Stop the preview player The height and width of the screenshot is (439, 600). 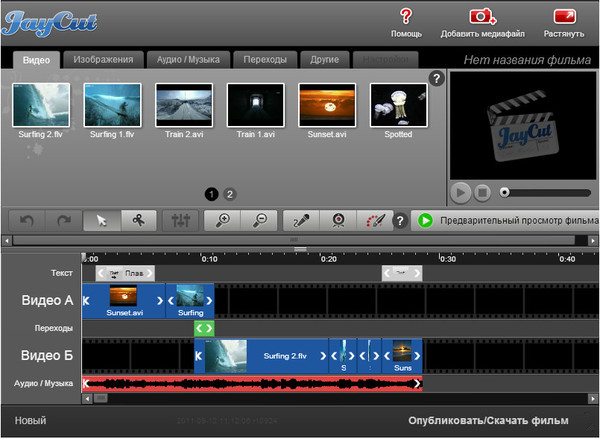pos(483,193)
